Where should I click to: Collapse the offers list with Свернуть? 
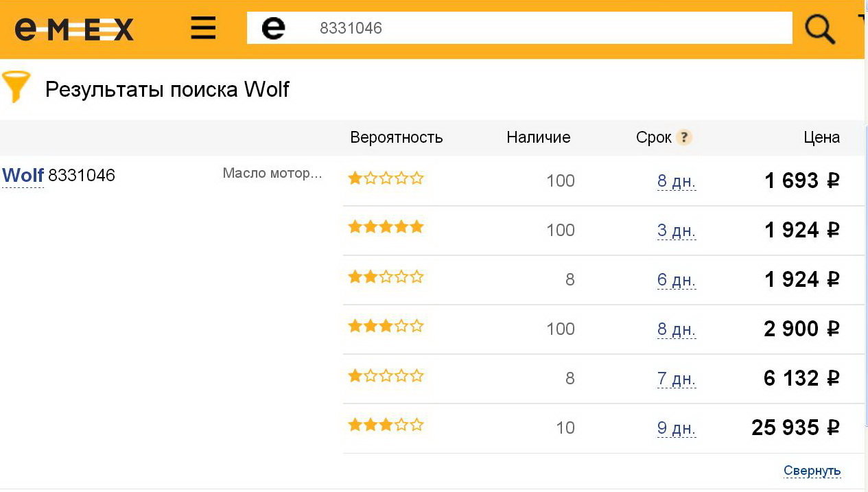pyautogui.click(x=812, y=471)
